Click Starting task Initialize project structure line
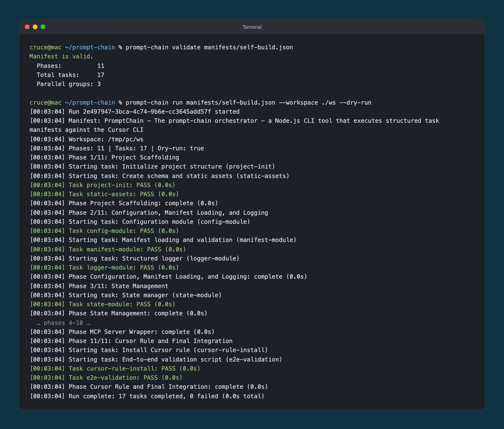The image size is (504, 429). pos(152,166)
